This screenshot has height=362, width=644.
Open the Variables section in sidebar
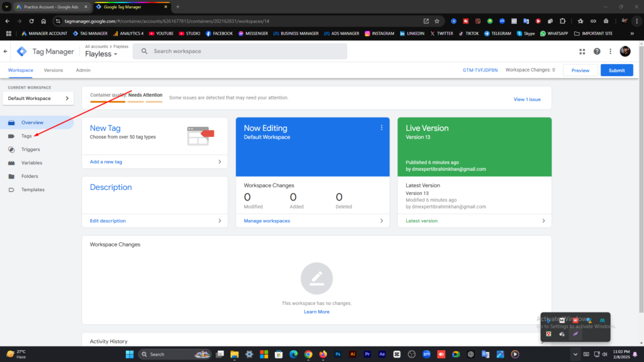click(x=31, y=163)
